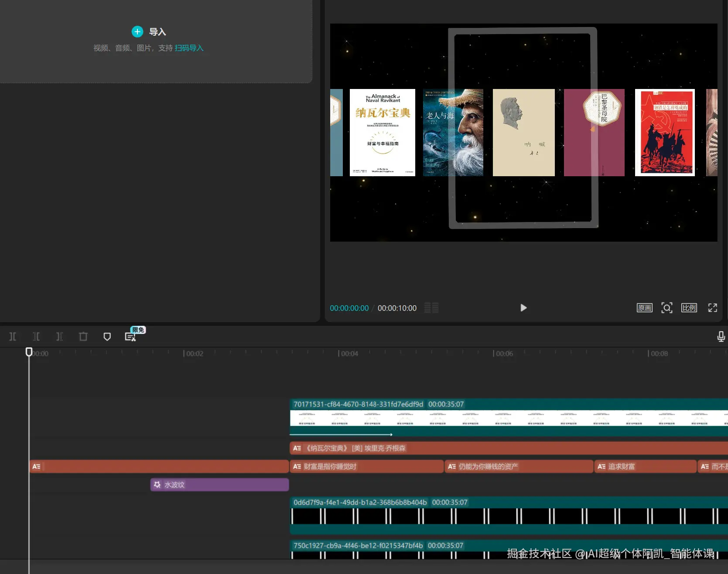The height and width of the screenshot is (574, 728).
Task: Click the current timecode 00:00:00:00
Action: (x=349, y=308)
